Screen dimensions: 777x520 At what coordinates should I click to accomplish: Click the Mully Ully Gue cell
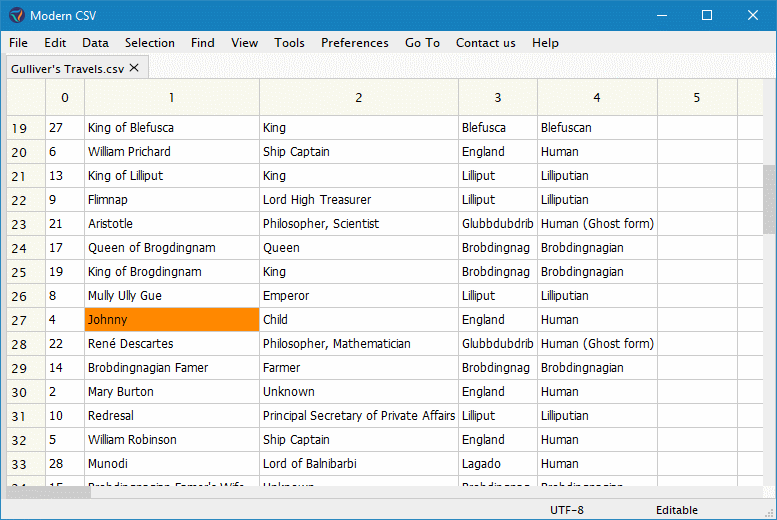[172, 296]
